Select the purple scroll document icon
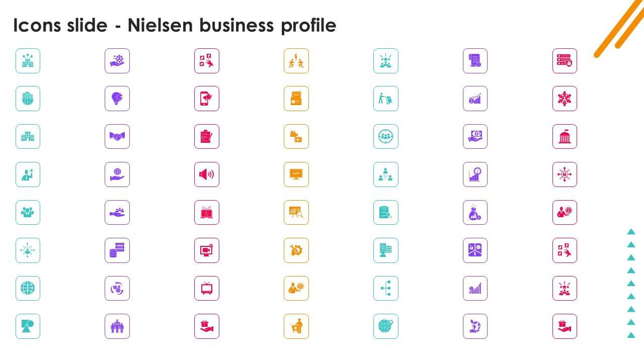The image size is (644, 362). (x=475, y=61)
